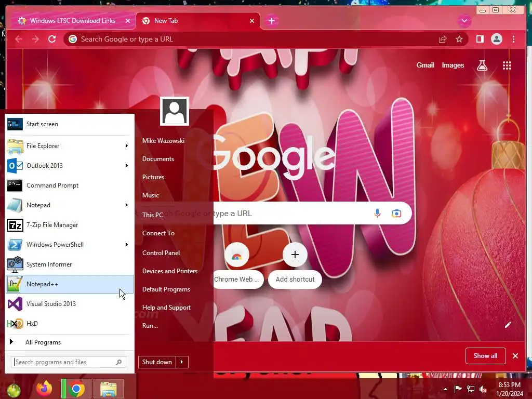Go back in Chrome navigation
Viewport: 532px width, 399px height.
tap(19, 39)
